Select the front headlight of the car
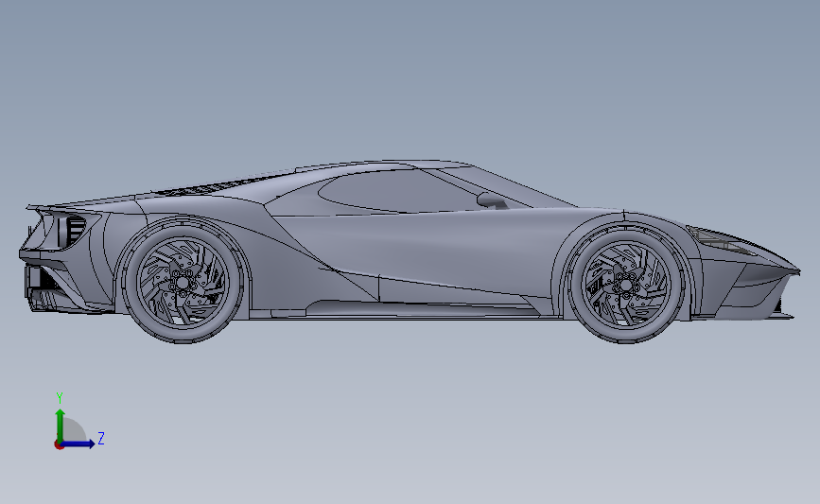The image size is (820, 504). [x=719, y=239]
